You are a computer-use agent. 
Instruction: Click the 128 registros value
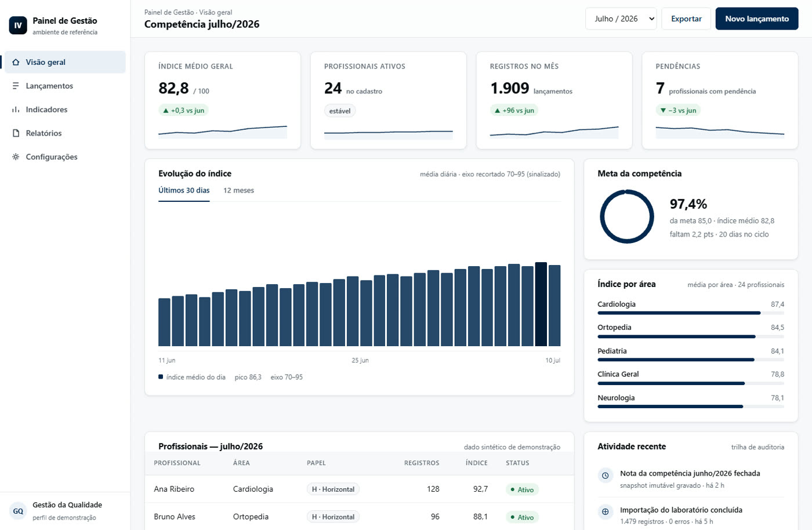click(x=433, y=489)
